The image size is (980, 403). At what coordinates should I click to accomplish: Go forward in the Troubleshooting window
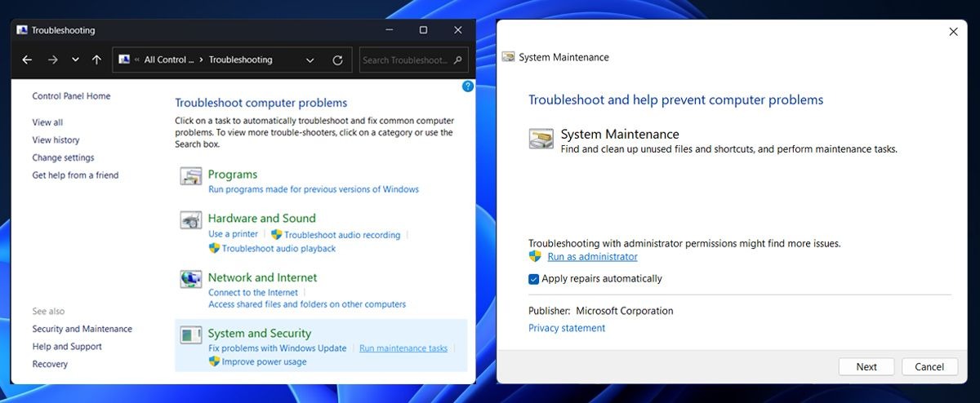point(52,60)
